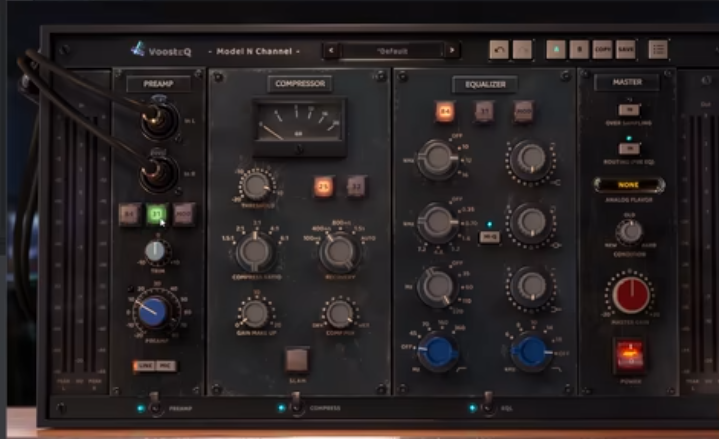Click the Model N Channel title
The image size is (719, 439).
[x=254, y=51]
